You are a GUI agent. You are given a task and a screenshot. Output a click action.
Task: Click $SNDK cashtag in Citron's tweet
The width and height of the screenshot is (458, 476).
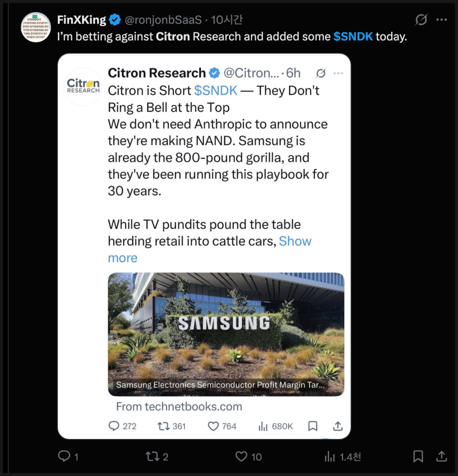tap(213, 91)
